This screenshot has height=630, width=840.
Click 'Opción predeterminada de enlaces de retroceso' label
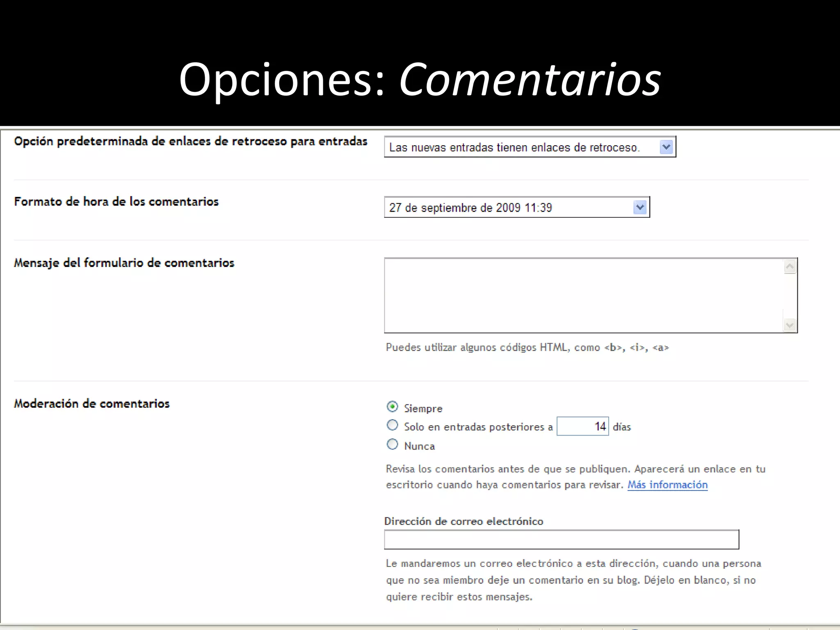[191, 142]
